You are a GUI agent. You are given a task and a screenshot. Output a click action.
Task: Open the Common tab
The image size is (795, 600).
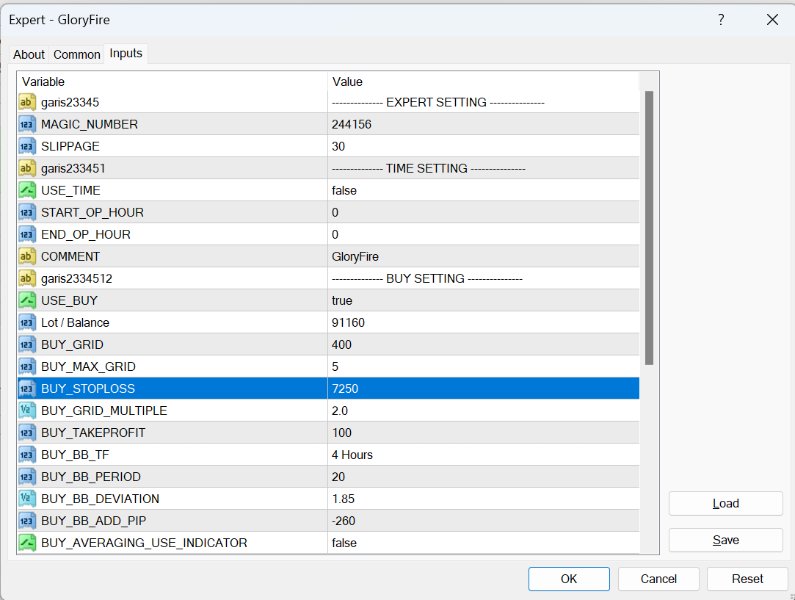(77, 55)
